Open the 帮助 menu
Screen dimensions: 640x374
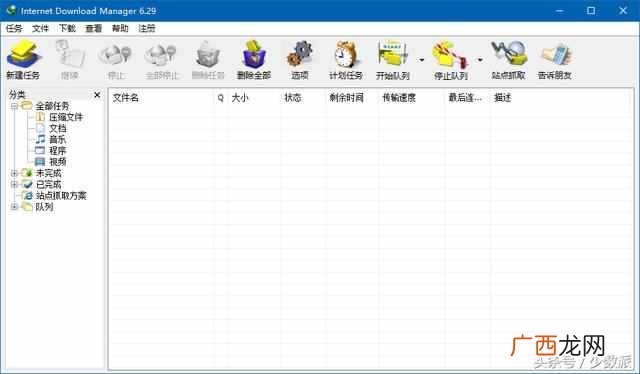tap(120, 28)
